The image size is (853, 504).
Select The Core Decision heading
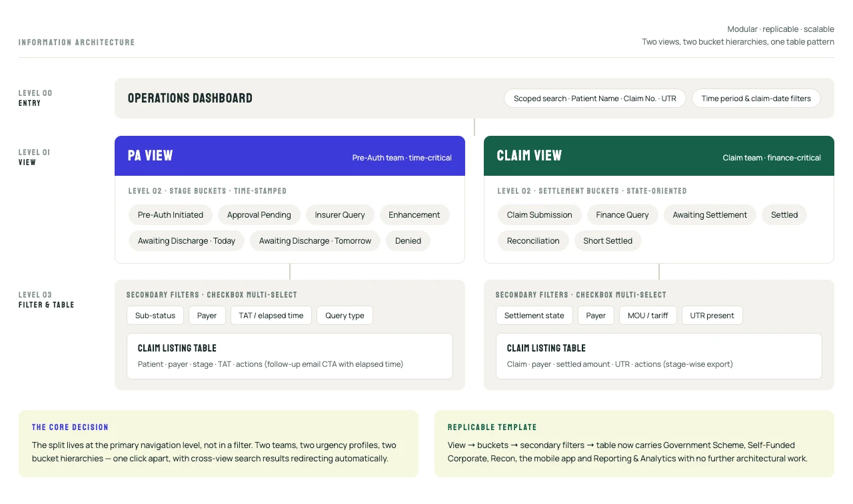point(70,427)
